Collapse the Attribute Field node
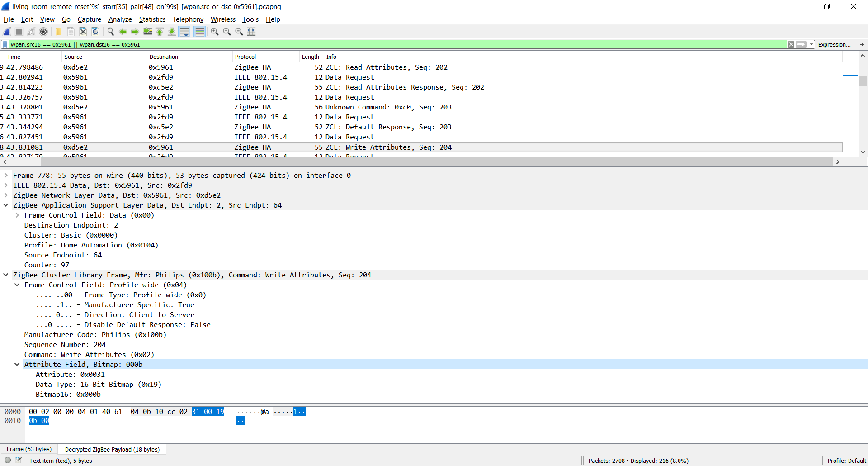This screenshot has width=868, height=466. coord(17,365)
